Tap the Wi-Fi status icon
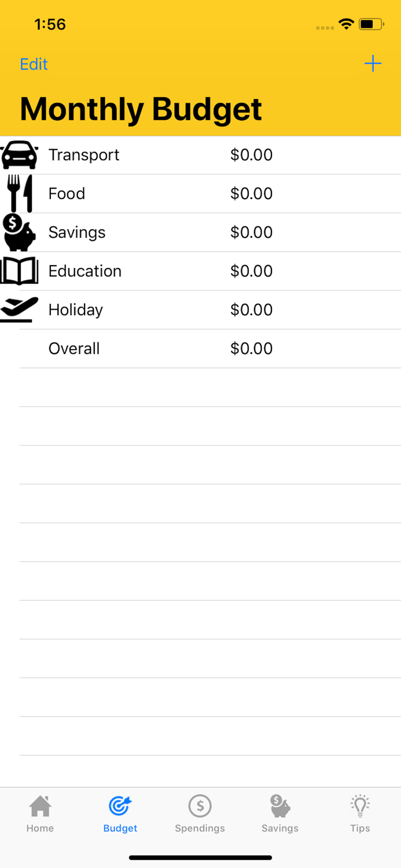Image resolution: width=401 pixels, height=868 pixels. coord(347,24)
